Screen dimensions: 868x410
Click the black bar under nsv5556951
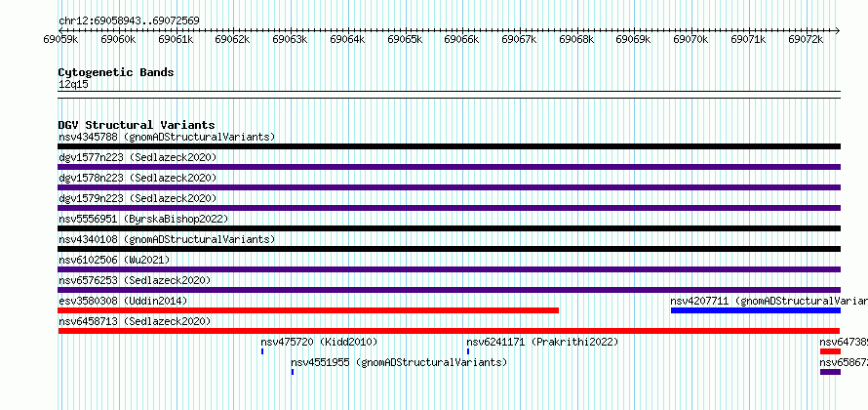pyautogui.click(x=449, y=228)
